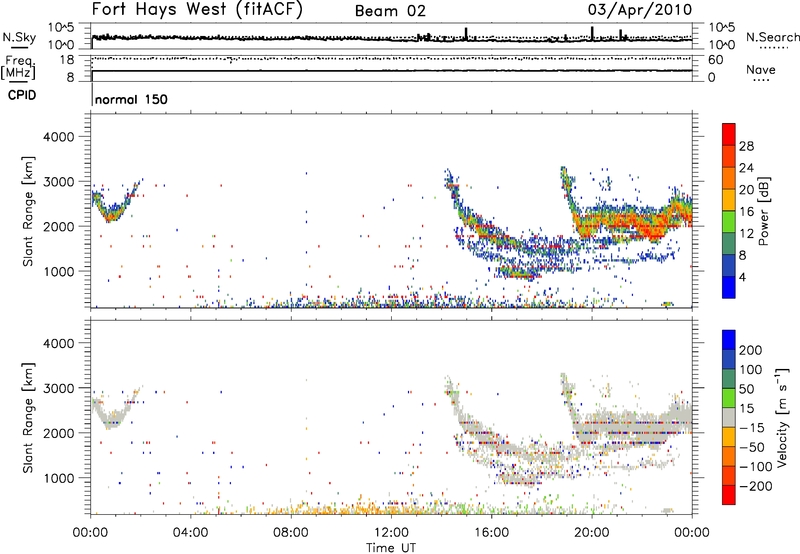Viewport: 800px width, 554px height.
Task: Click the red segment of power color bar
Action: coord(729,134)
